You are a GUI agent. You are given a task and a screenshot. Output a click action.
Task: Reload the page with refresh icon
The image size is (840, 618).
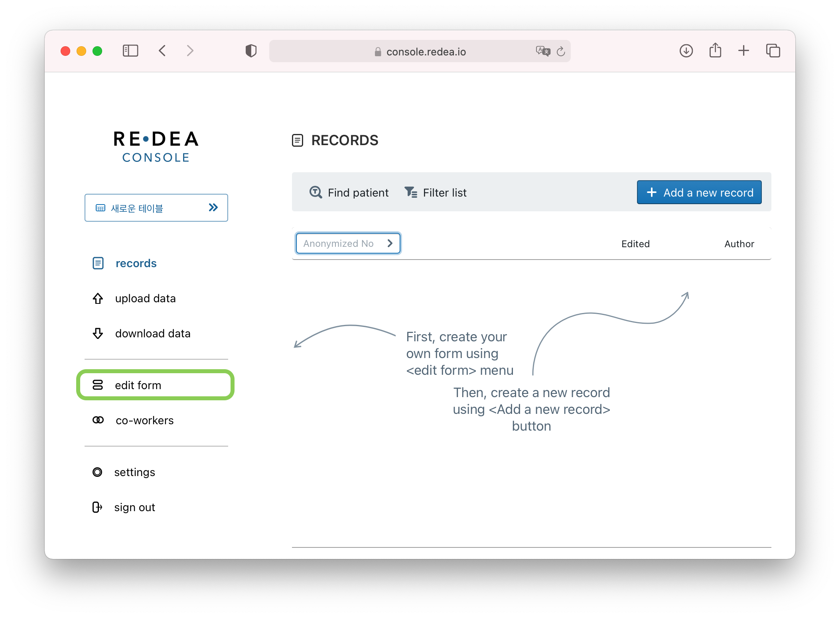pos(561,51)
